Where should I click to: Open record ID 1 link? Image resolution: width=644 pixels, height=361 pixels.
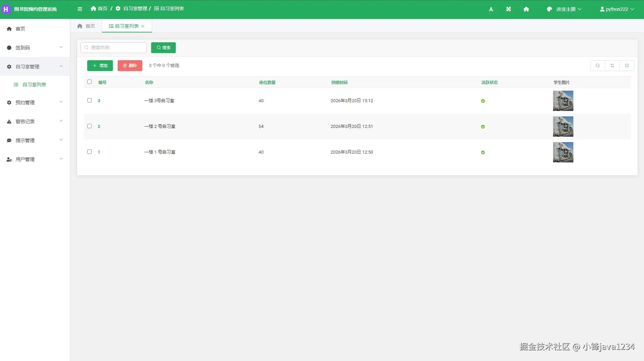[x=99, y=152]
